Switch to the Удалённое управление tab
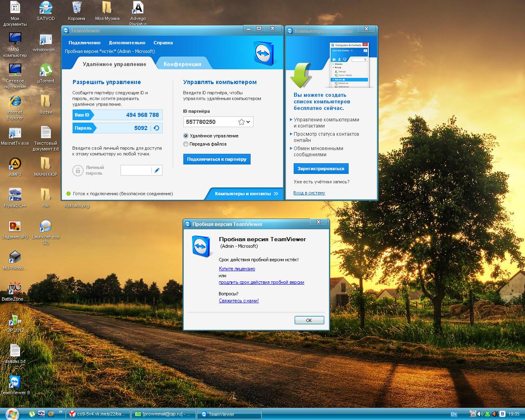Image resolution: width=525 pixels, height=420 pixels. coord(114,64)
